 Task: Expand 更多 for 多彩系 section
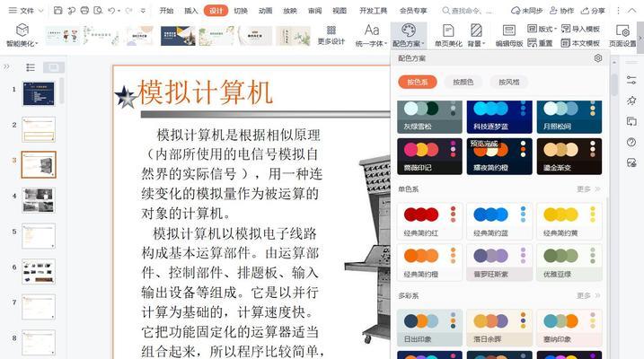tap(588, 295)
